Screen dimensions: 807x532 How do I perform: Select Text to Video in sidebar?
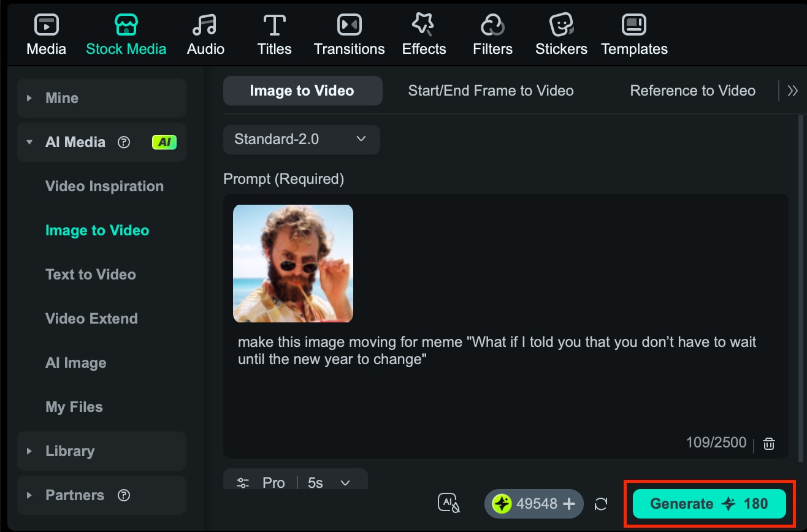coord(90,274)
